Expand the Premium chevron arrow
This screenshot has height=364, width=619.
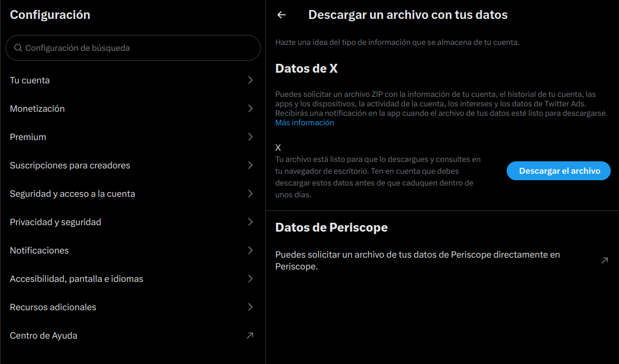tap(250, 137)
